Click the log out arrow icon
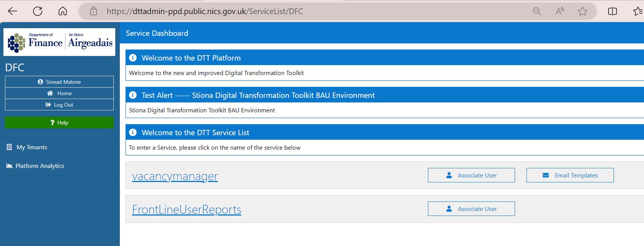 click(x=48, y=105)
